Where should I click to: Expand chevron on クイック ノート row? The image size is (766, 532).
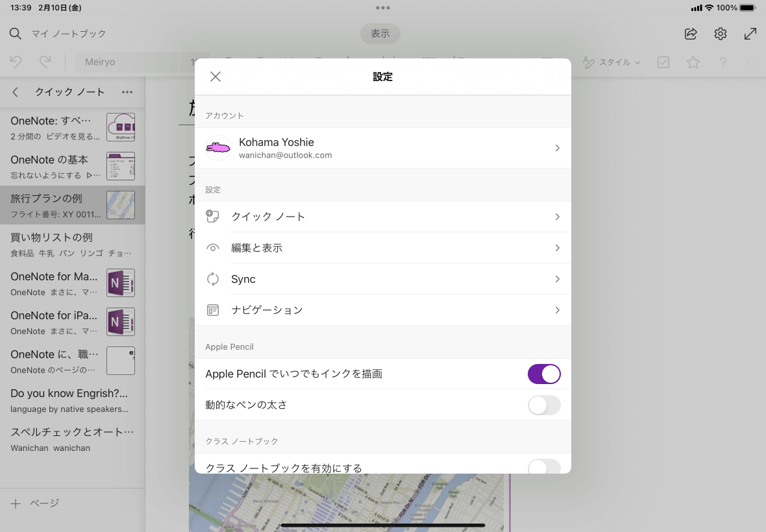pyautogui.click(x=558, y=217)
